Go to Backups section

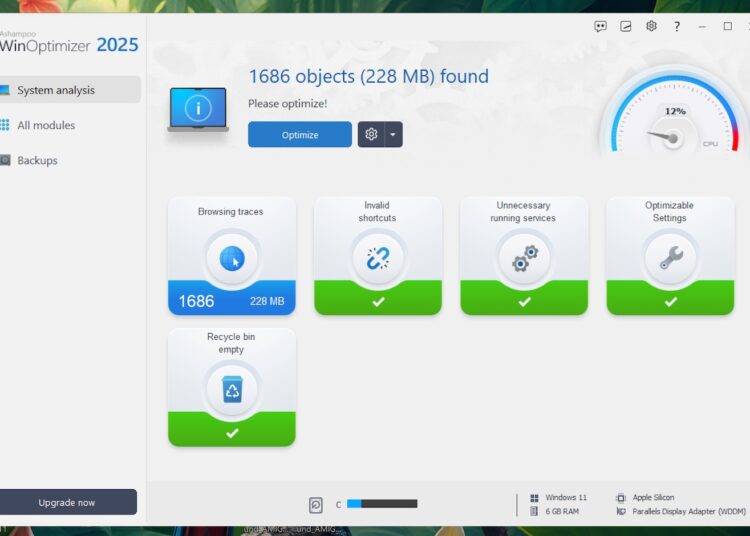click(37, 160)
